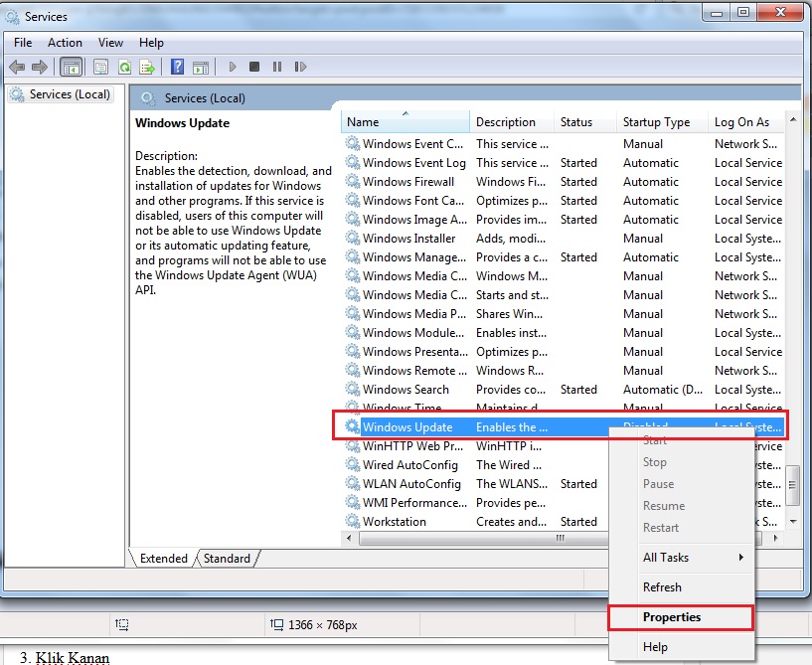Sort by the Log On As column header
Viewport: 812px width, 665px height.
746,122
